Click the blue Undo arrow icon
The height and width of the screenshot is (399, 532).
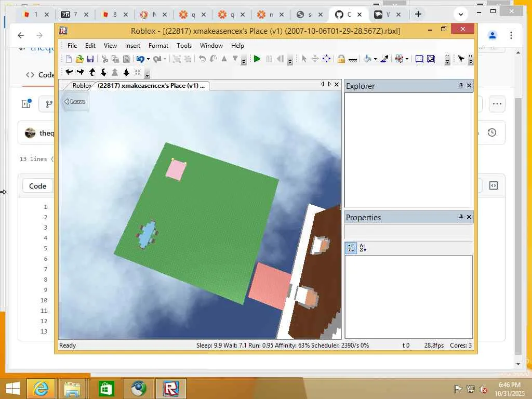click(140, 59)
